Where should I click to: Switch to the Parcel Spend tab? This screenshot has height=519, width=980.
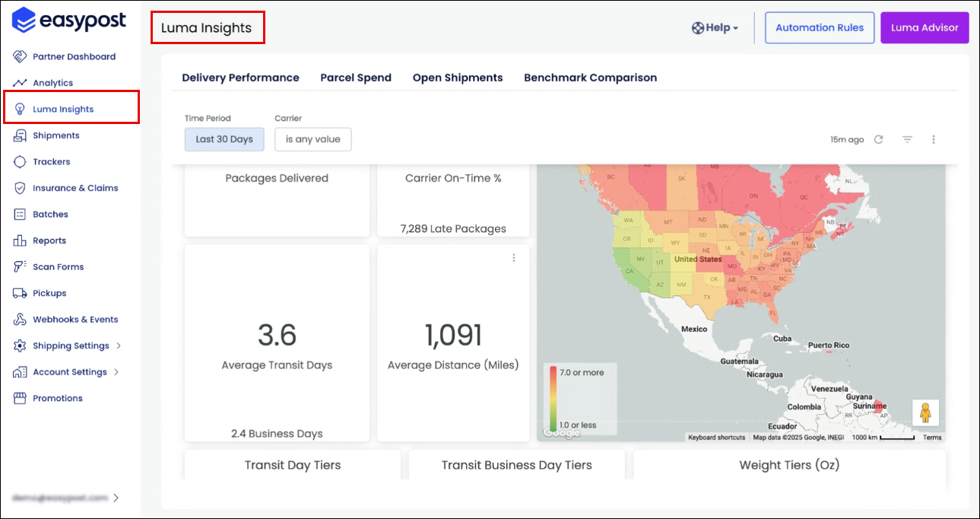[x=356, y=78]
